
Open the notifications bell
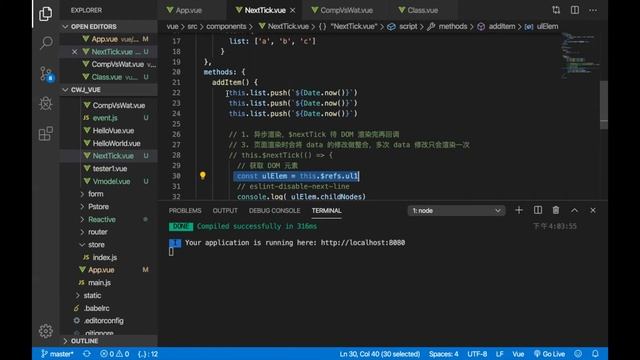click(595, 354)
